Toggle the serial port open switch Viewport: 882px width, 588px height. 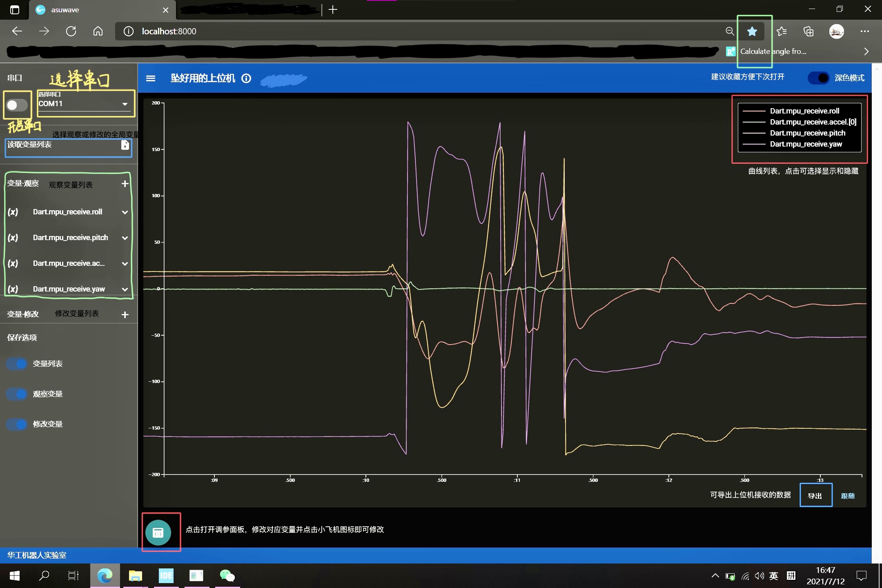pyautogui.click(x=17, y=105)
